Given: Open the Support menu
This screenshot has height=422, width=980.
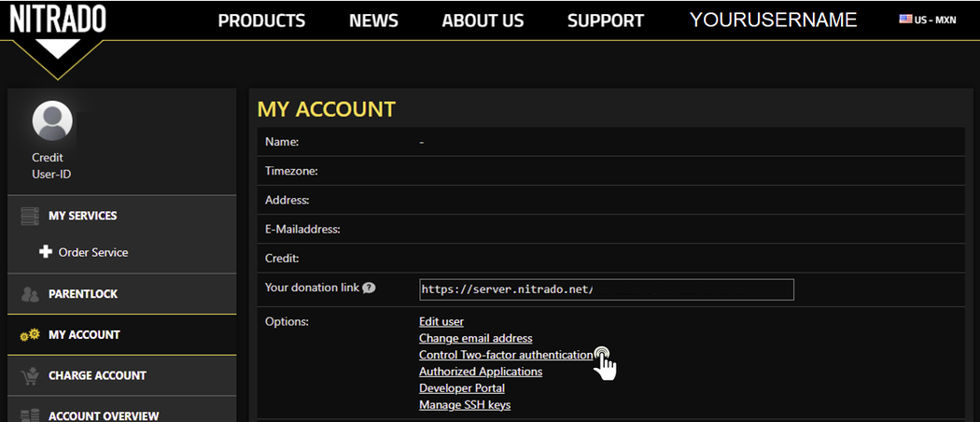Looking at the screenshot, I should click(605, 21).
